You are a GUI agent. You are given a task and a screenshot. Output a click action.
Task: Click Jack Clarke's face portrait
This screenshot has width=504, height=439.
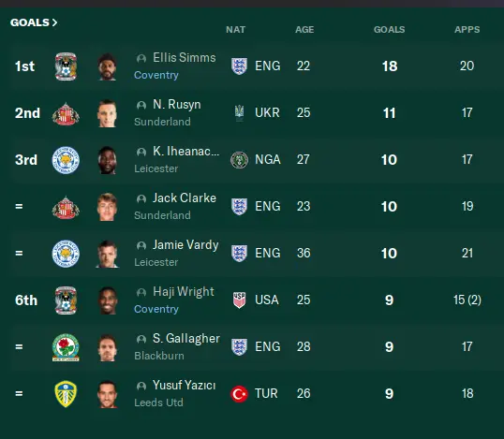click(x=107, y=207)
